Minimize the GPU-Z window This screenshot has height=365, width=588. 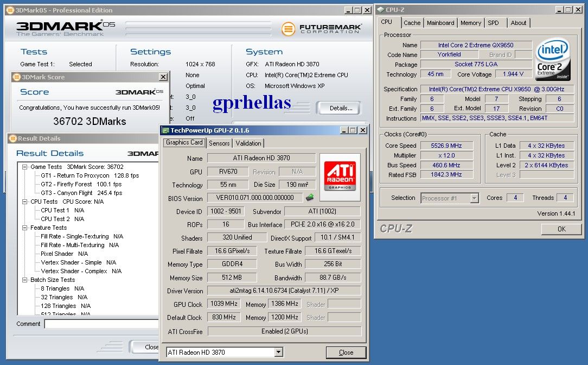[x=344, y=130]
